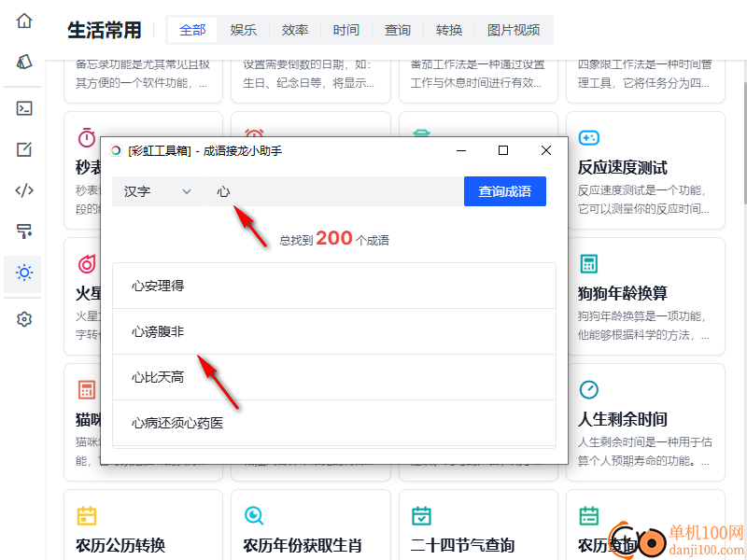
Task: Open the 反应速度测试 card title
Action: (x=623, y=168)
